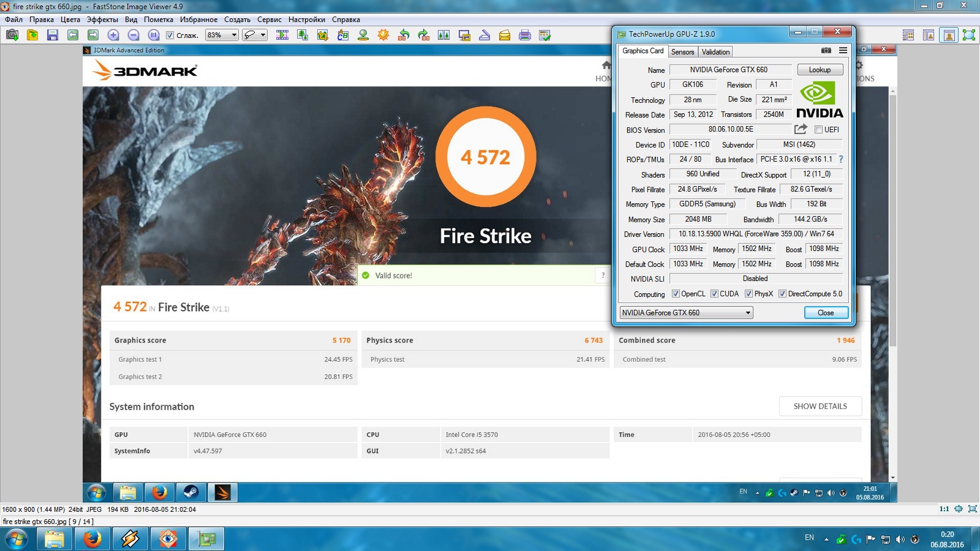The width and height of the screenshot is (980, 551).
Task: Open the Цвета menu
Action: pyautogui.click(x=70, y=20)
